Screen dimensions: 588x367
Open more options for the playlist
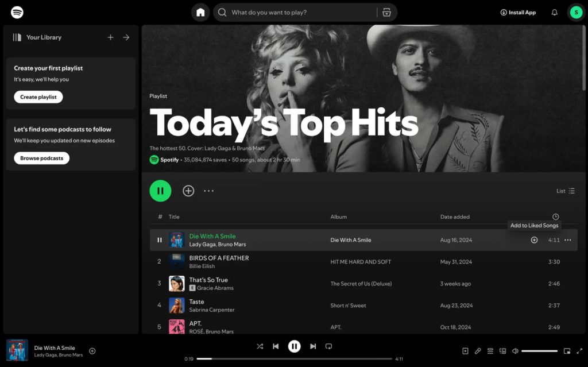(x=208, y=190)
